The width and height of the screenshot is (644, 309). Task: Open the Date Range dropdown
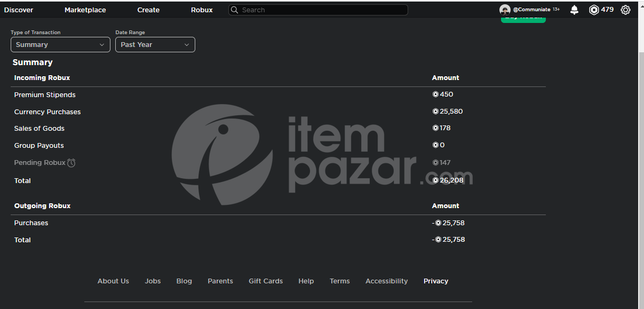[x=155, y=45]
